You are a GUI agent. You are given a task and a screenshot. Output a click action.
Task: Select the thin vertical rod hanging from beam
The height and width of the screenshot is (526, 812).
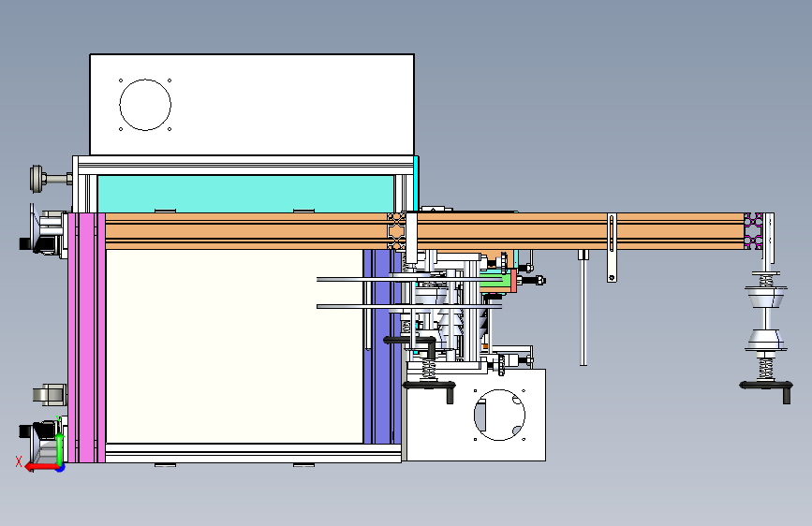pyautogui.click(x=583, y=308)
